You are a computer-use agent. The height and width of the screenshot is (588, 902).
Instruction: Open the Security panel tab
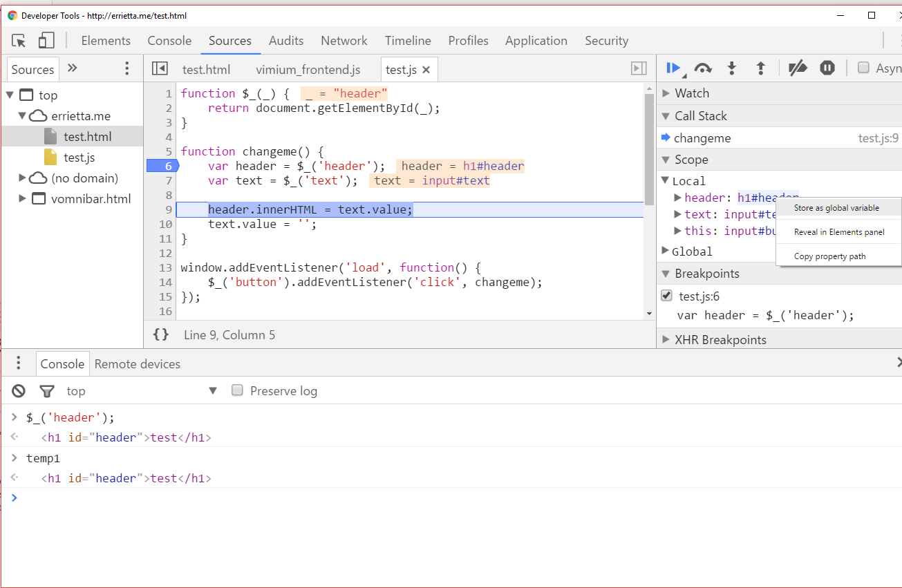(606, 41)
